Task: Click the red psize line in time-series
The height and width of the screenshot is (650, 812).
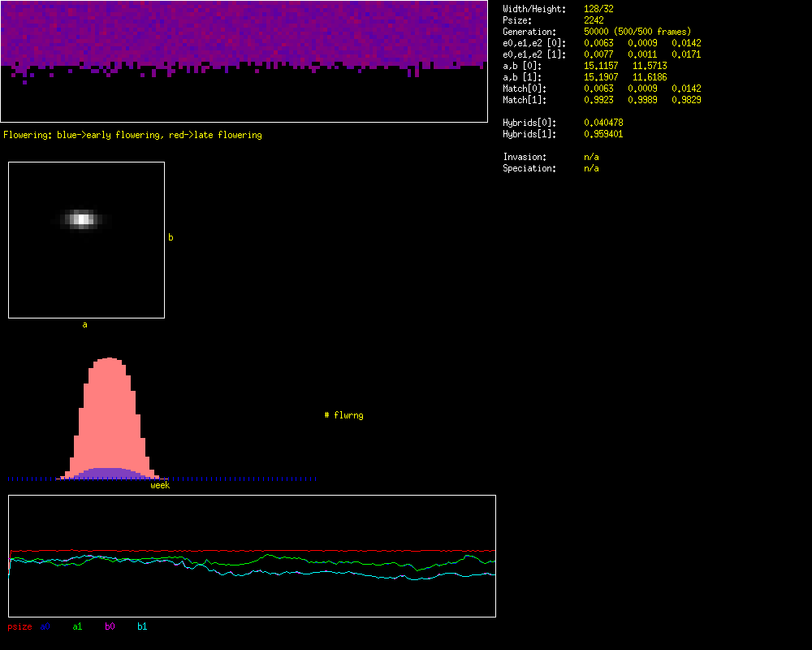Action: tap(244, 551)
